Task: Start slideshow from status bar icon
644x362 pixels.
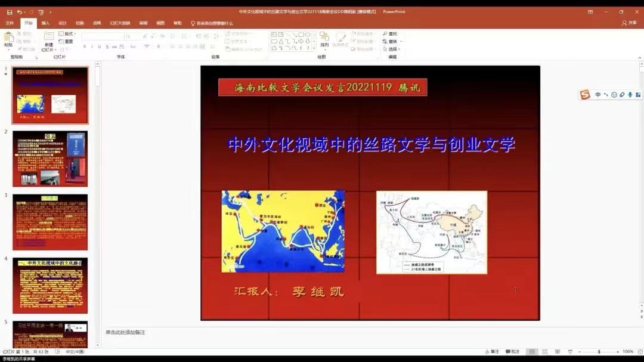Action: coord(571,352)
